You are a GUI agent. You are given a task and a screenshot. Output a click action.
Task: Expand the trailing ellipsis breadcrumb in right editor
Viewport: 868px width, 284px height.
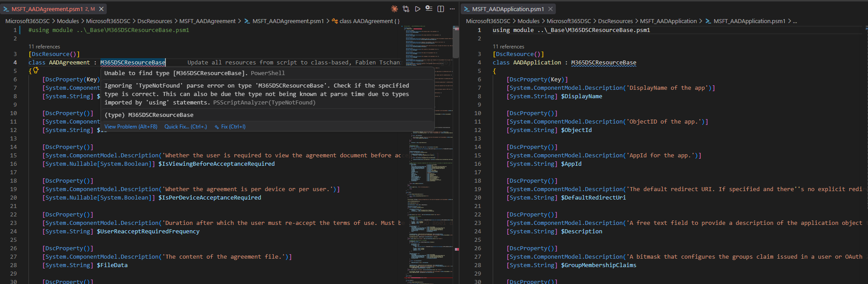[795, 21]
